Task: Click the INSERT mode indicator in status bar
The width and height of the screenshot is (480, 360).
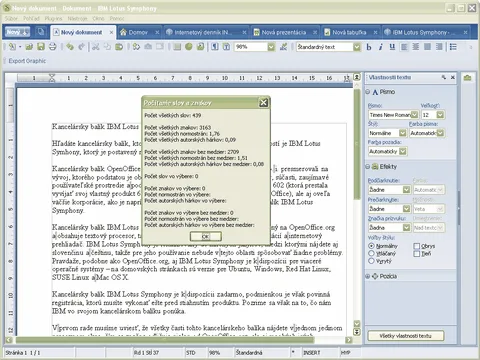Action: click(x=312, y=352)
